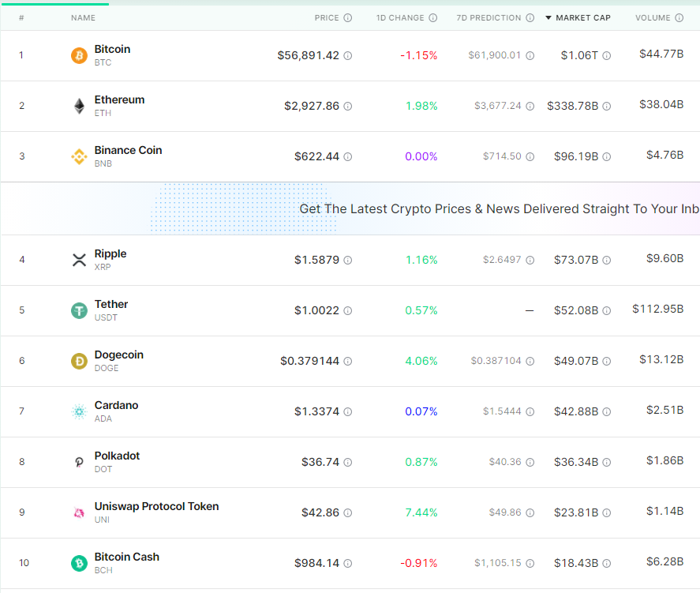Open the Cardano coin page link
This screenshot has height=593, width=700.
click(116, 405)
